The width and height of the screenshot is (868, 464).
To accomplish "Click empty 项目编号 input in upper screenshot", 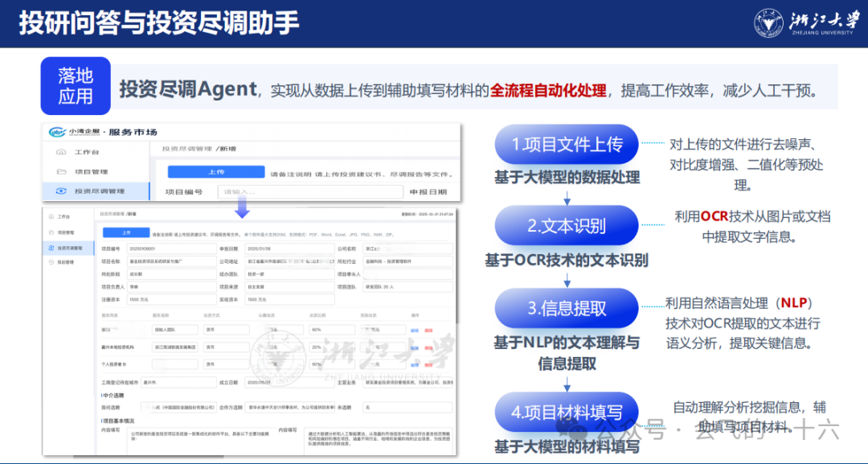I will pos(310,191).
